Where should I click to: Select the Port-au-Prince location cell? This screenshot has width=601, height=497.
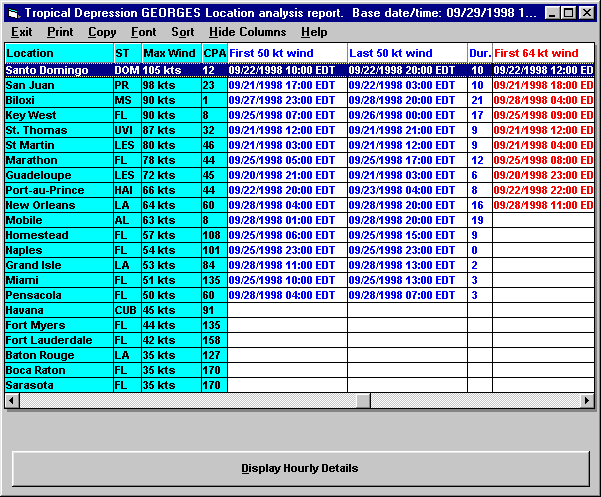click(59, 190)
